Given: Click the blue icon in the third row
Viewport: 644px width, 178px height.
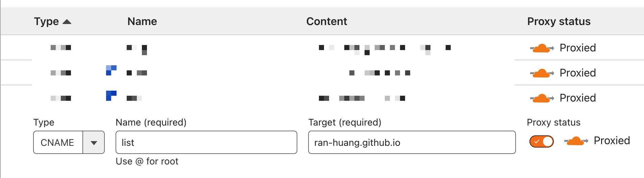Looking at the screenshot, I should pos(111,95).
